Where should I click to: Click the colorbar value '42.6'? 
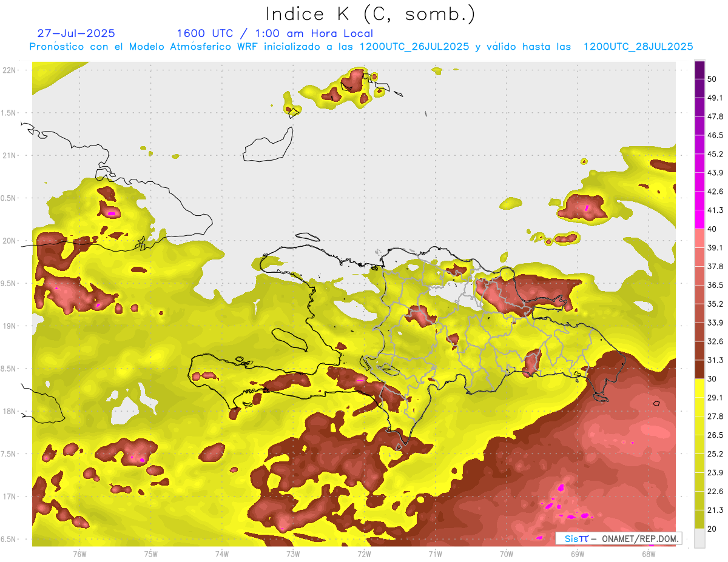pyautogui.click(x=715, y=192)
